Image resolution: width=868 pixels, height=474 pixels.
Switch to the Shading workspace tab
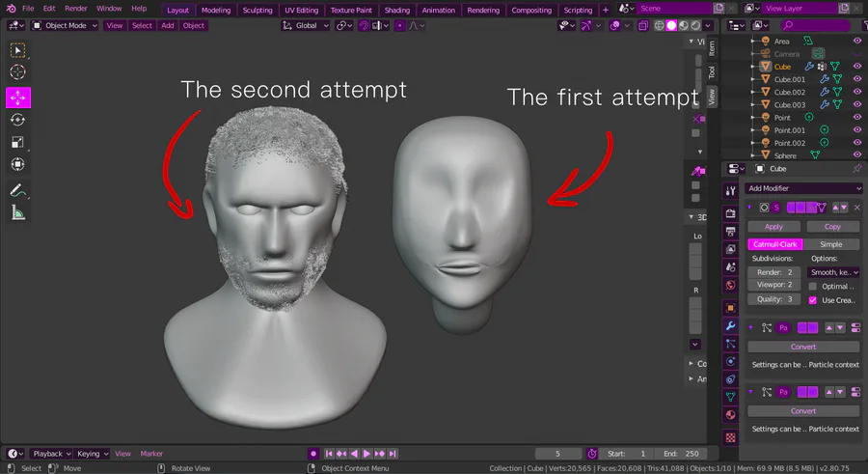[397, 10]
